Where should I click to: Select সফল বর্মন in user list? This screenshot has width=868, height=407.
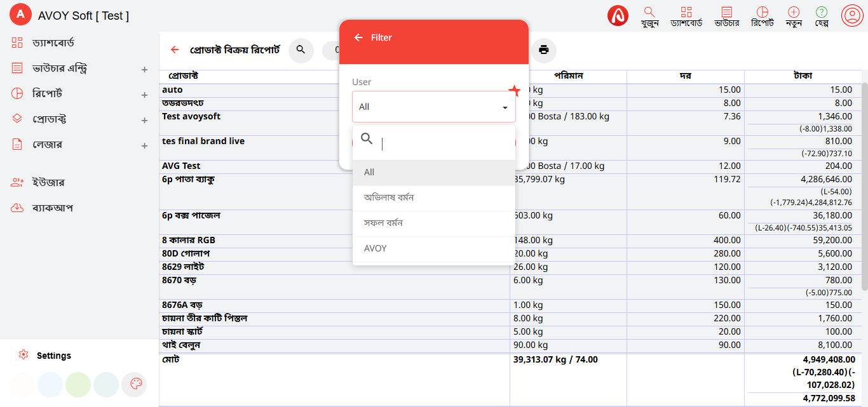click(x=434, y=223)
